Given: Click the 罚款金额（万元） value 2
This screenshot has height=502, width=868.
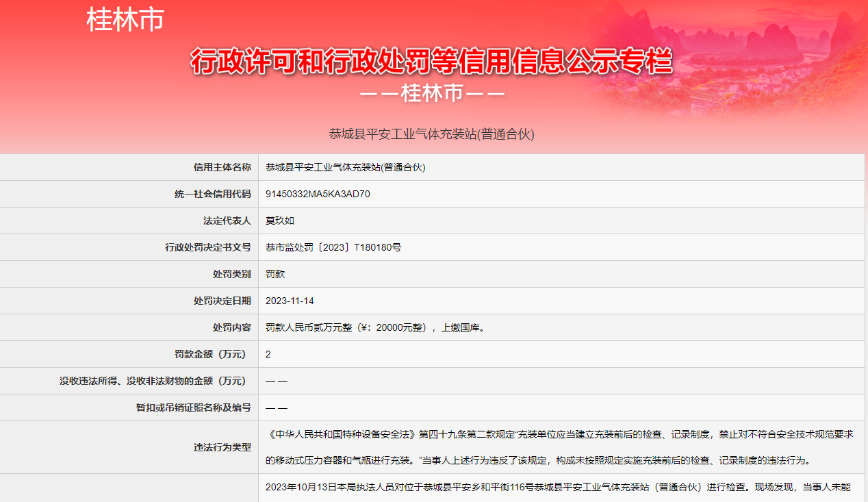Looking at the screenshot, I should coord(268,354).
